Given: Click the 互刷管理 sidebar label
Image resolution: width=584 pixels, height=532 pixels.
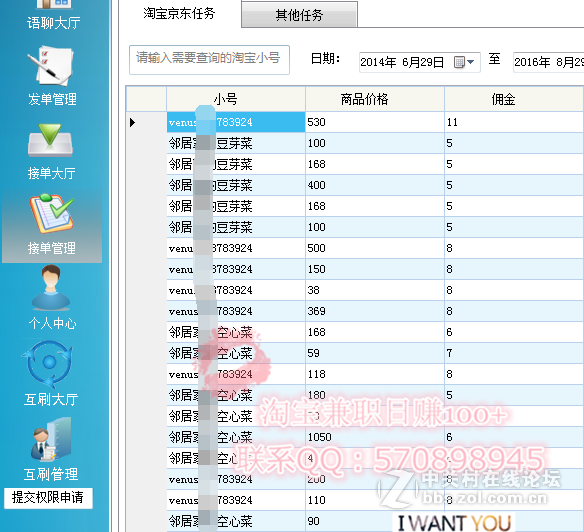Looking at the screenshot, I should [51, 474].
